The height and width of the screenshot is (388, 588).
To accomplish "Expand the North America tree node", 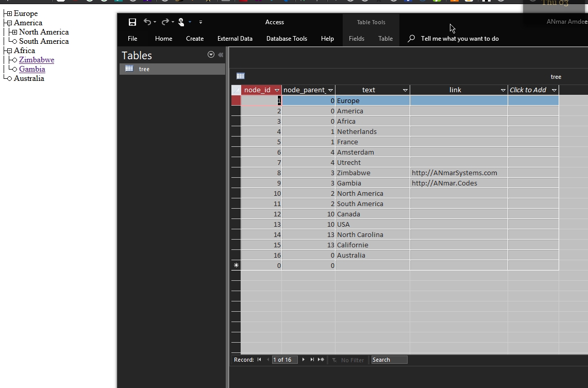I will pos(14,32).
